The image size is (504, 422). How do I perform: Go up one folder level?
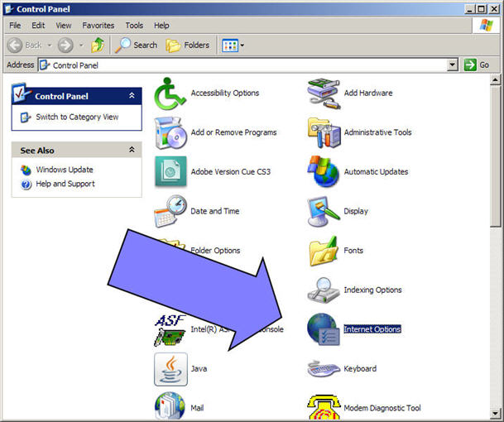[x=98, y=45]
